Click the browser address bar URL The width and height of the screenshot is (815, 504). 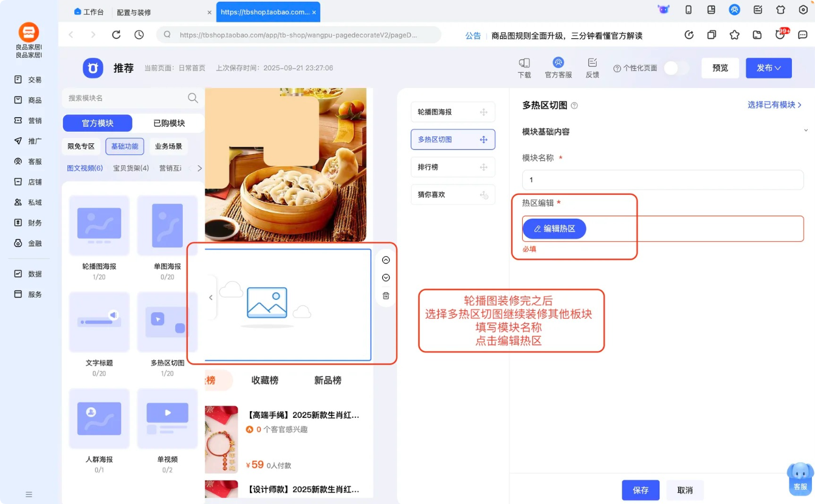coord(298,35)
